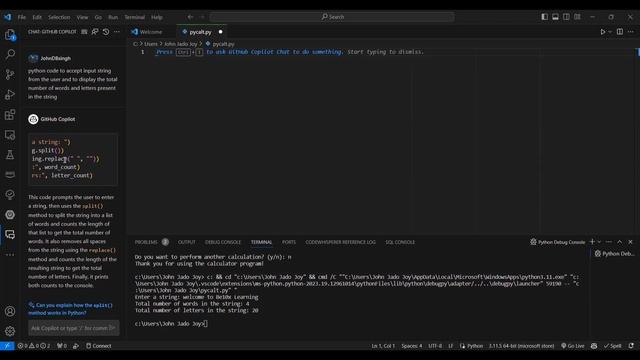Switch to the Ports panel tab
This screenshot has width=640, height=360.
(x=289, y=242)
